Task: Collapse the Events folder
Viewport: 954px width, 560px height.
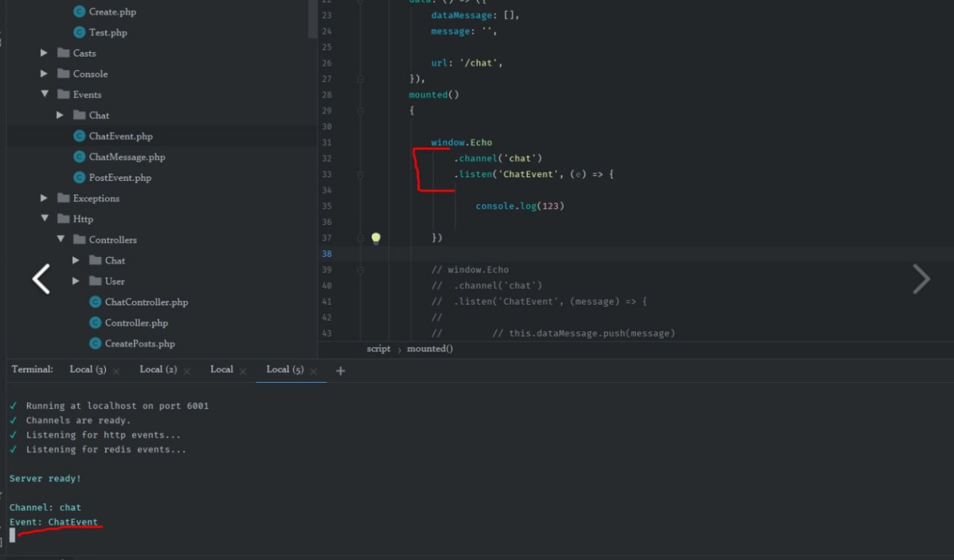Action: pyautogui.click(x=45, y=95)
